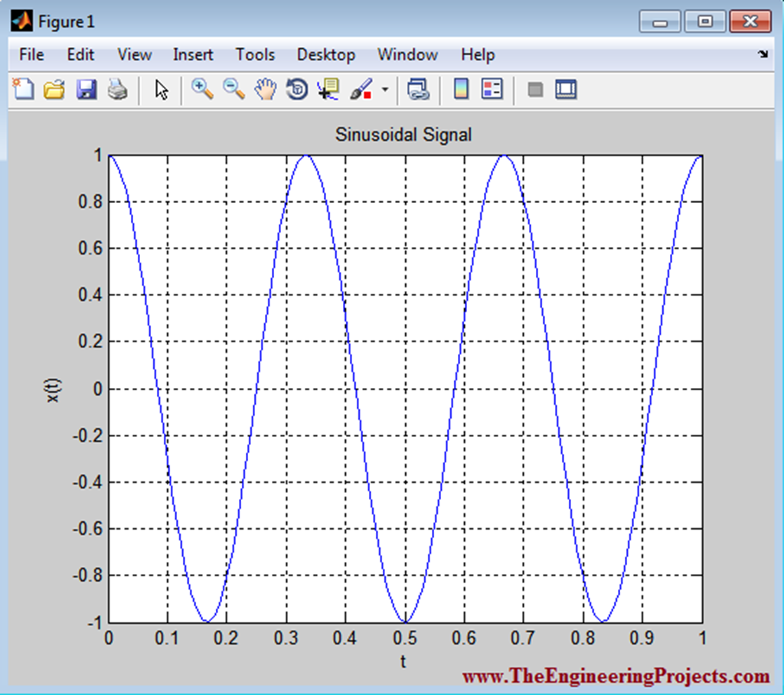The width and height of the screenshot is (784, 695).
Task: Enable the Rotate 3D tool
Action: (x=296, y=89)
